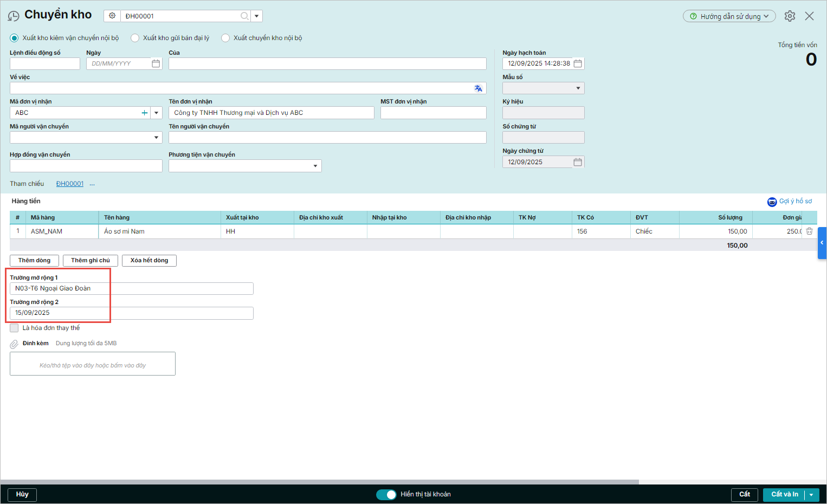Viewport: 827px width, 504px height.
Task: Click the Thêm dòng button
Action: [34, 261]
